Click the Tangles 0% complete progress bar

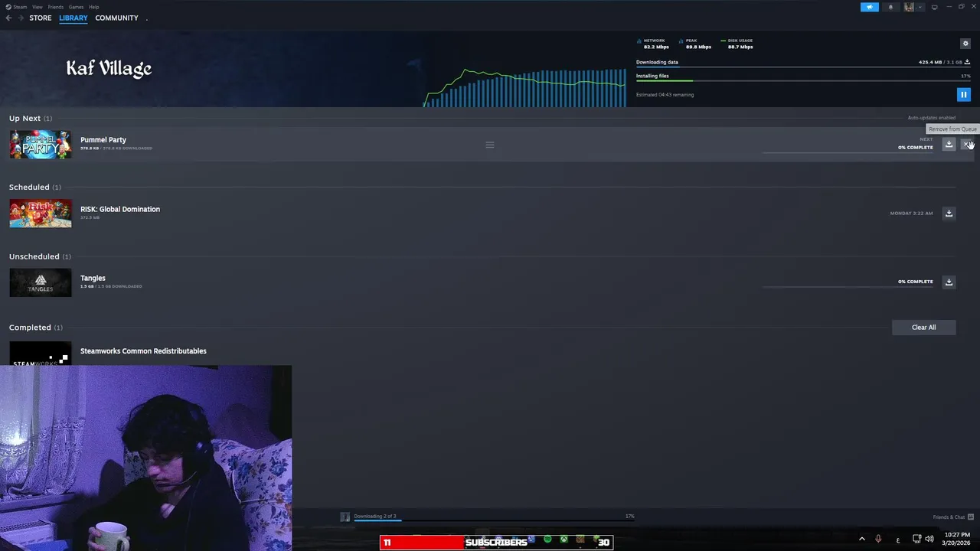848,287
